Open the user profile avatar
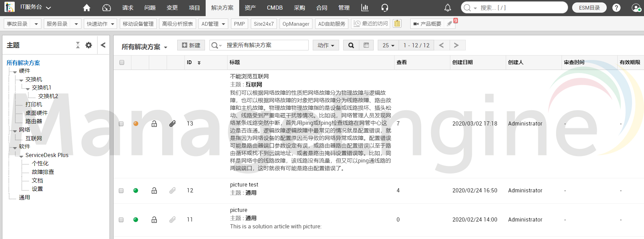 [x=636, y=8]
